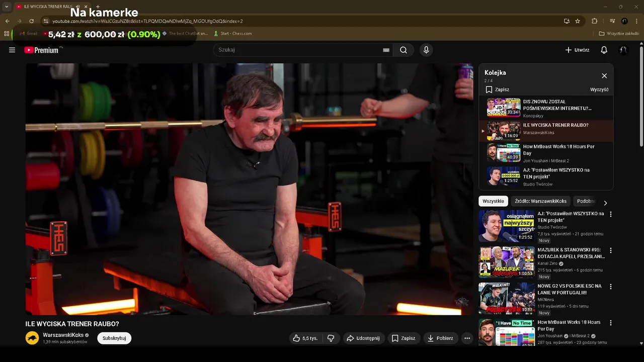The width and height of the screenshot is (644, 362).
Task: Open Chrome media control icon
Action: 612,21
